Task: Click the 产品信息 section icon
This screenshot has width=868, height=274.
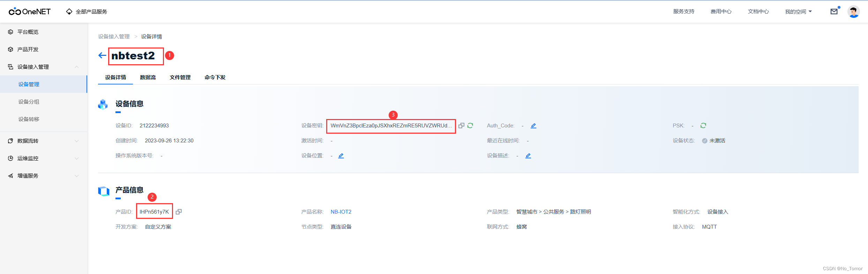Action: click(x=104, y=191)
